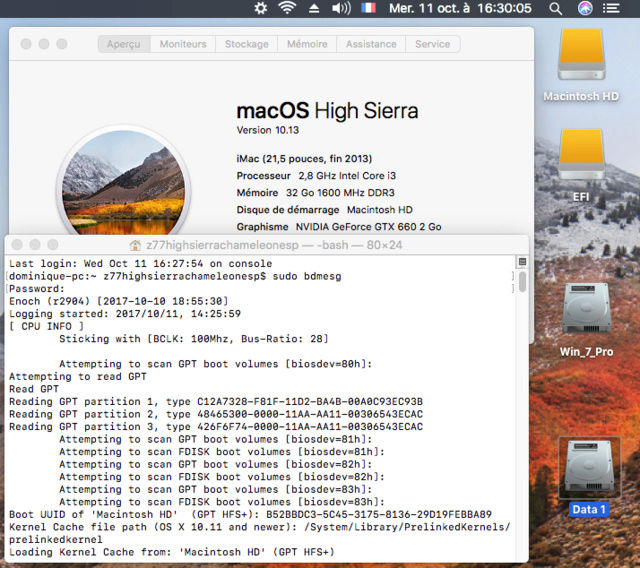Image resolution: width=640 pixels, height=568 pixels.
Task: Click the zoom button of About This Mac
Action: point(62,44)
